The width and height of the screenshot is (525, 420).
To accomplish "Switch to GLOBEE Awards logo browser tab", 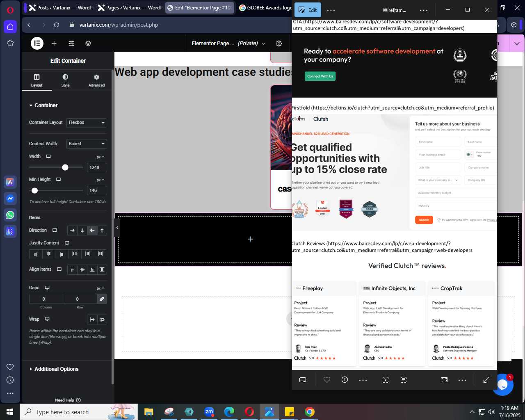I will click(x=265, y=8).
